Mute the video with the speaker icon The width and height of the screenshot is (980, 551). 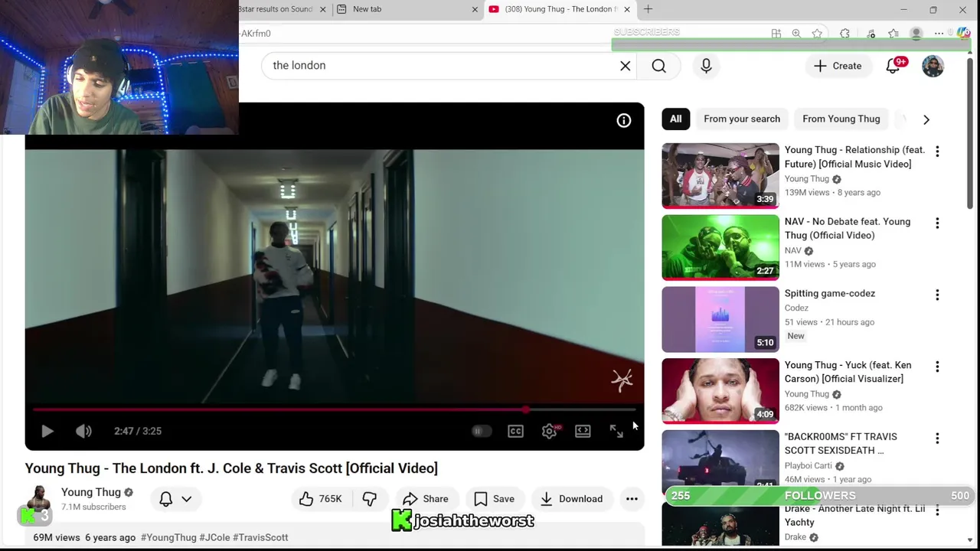pyautogui.click(x=83, y=431)
